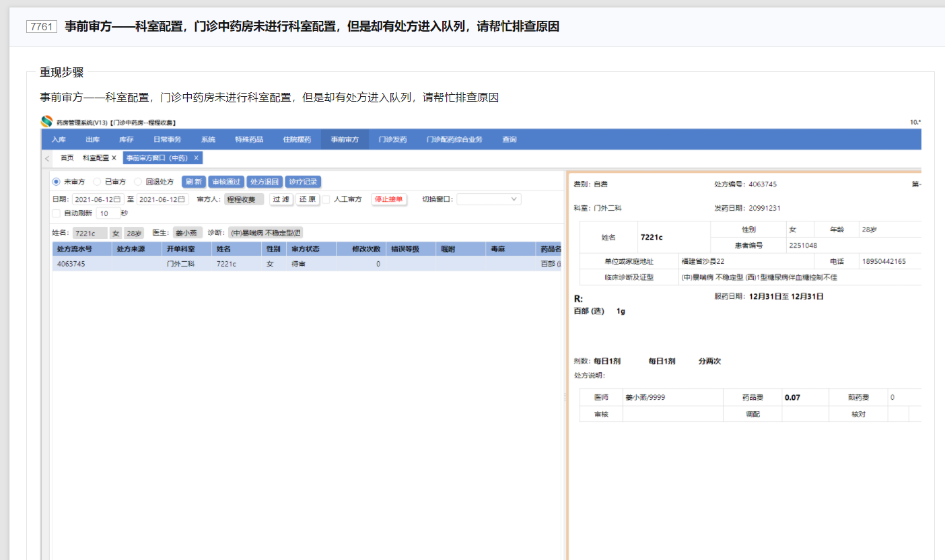This screenshot has width=945, height=560.
Task: Select the 未审方 radio button
Action: [x=57, y=182]
